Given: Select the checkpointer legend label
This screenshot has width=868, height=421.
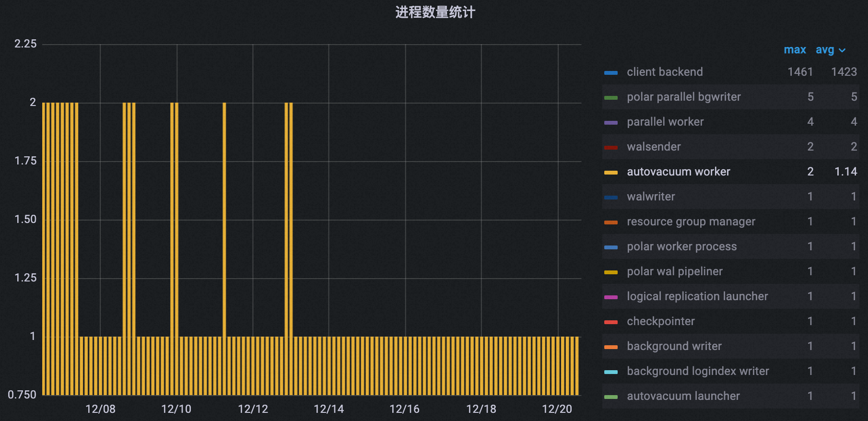Looking at the screenshot, I should coord(661,321).
